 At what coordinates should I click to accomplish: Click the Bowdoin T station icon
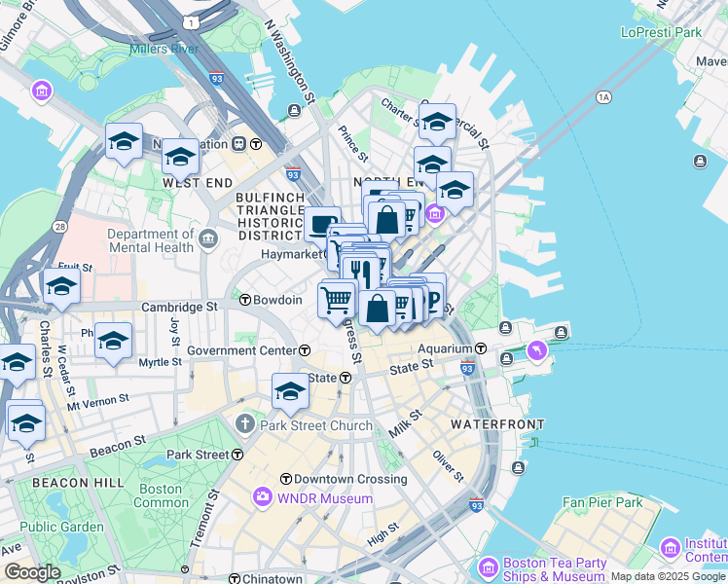coord(245,300)
